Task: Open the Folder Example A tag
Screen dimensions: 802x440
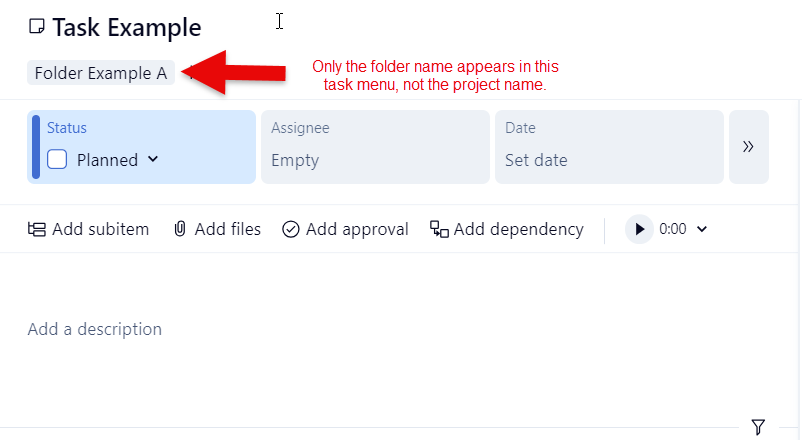Action: point(100,73)
